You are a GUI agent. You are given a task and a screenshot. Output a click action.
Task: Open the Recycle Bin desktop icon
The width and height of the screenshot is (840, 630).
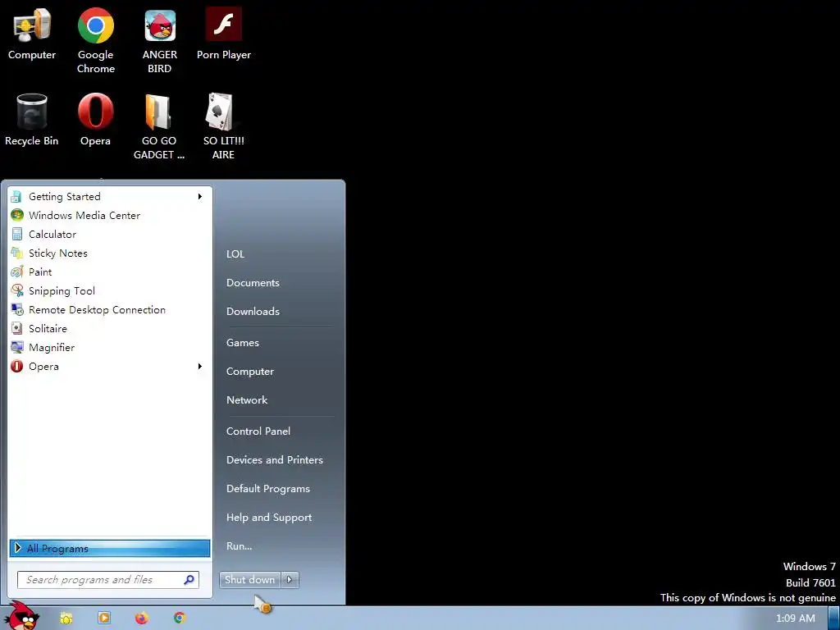(x=32, y=120)
